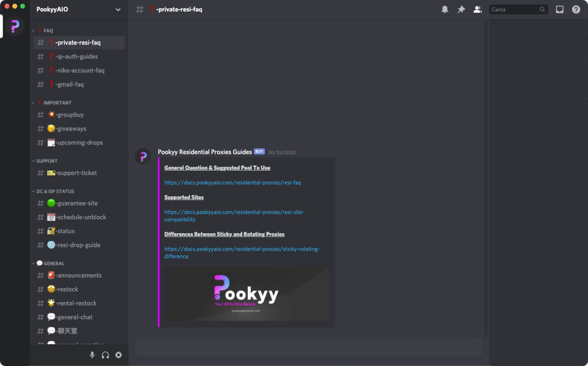Open the inbox icon
Screen dimensions: 588x366
559,10
